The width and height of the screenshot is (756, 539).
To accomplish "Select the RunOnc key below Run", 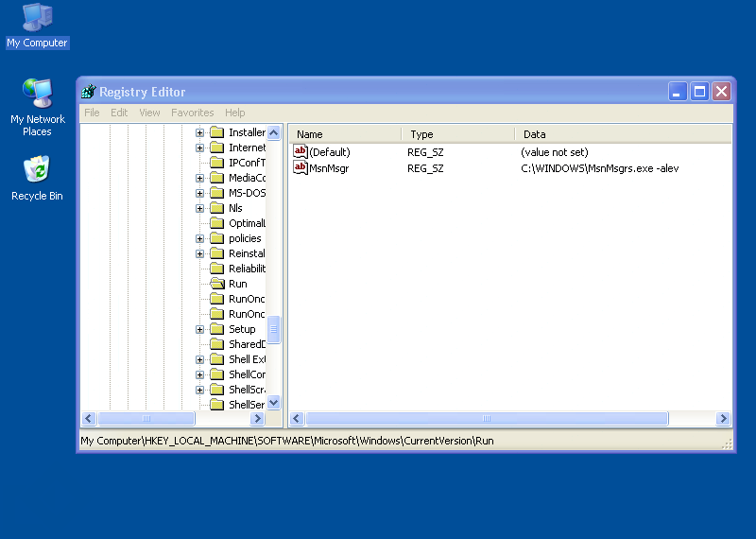I will pos(247,299).
